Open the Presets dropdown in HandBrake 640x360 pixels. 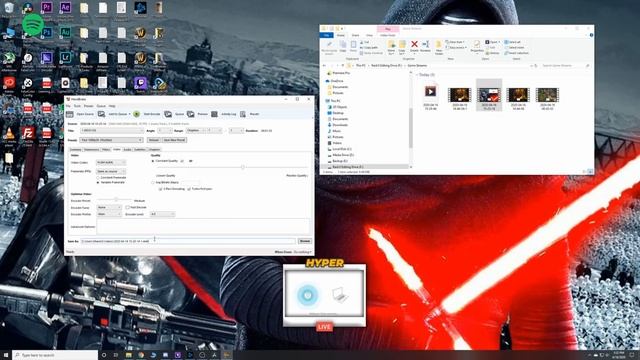(111, 140)
